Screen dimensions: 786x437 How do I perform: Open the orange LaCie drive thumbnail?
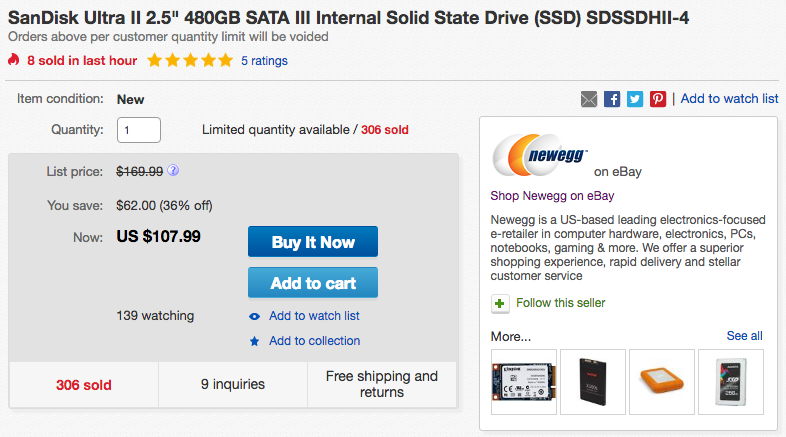pyautogui.click(x=662, y=381)
